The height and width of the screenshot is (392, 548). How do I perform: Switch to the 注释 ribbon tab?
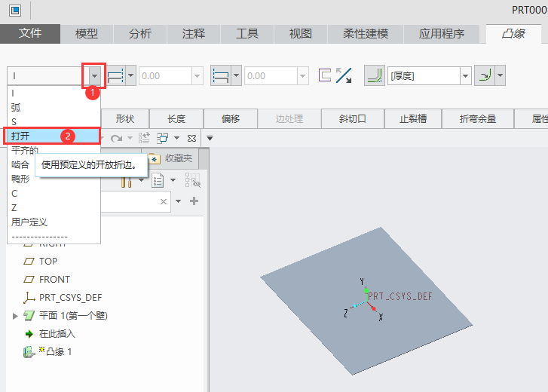(x=193, y=33)
